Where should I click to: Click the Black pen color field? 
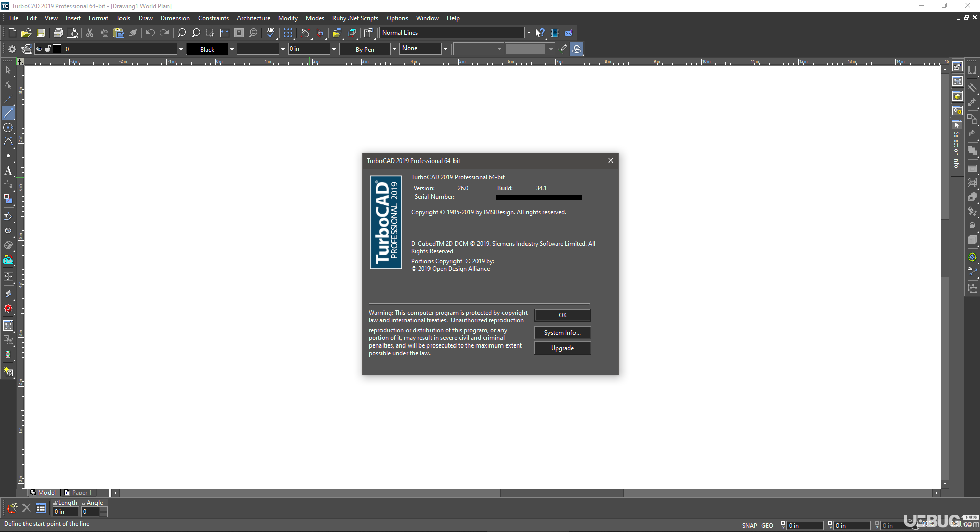[207, 49]
